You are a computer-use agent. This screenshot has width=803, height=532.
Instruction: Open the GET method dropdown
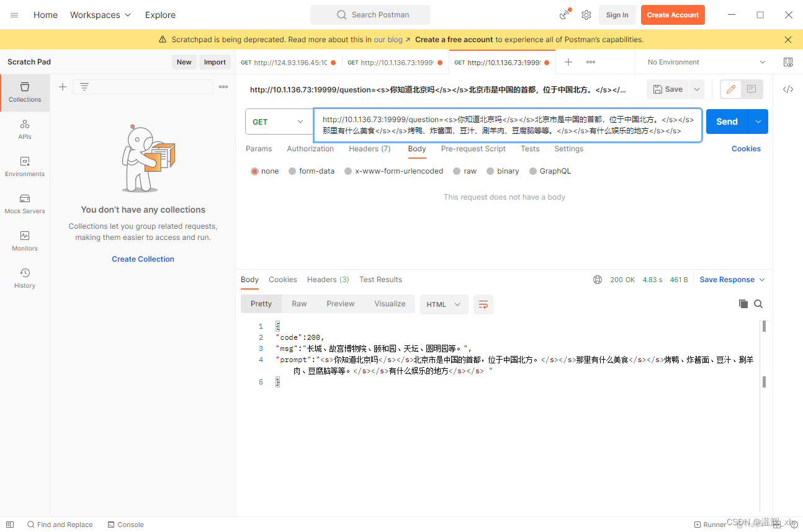279,122
